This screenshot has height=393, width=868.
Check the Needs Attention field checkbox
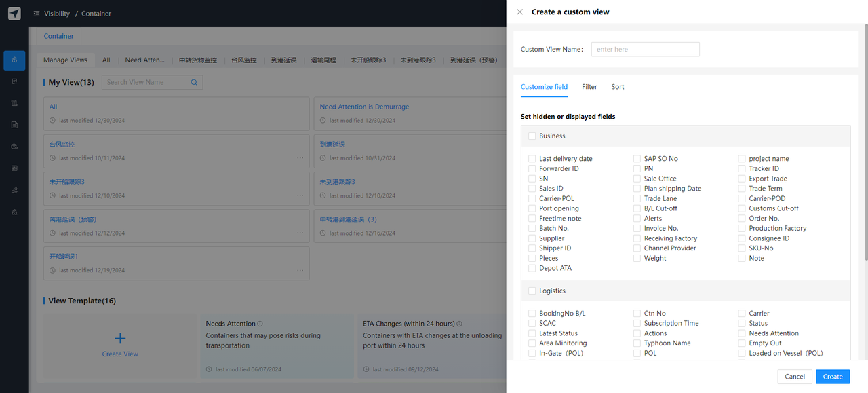tap(742, 333)
